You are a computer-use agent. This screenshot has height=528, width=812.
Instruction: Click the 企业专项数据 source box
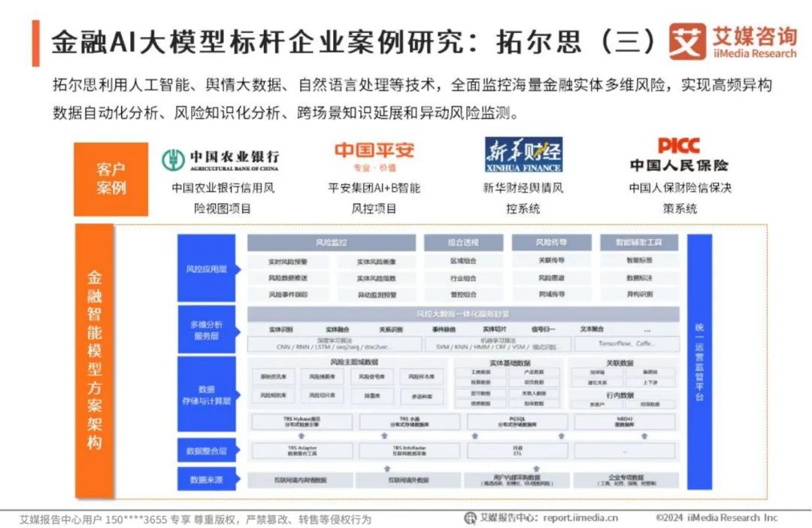point(626,481)
